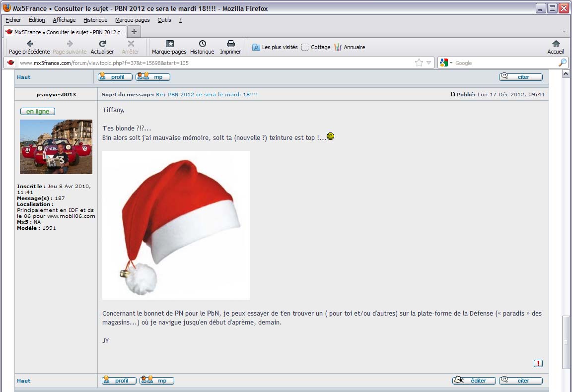Select the Mx5France forum tab

(x=65, y=32)
